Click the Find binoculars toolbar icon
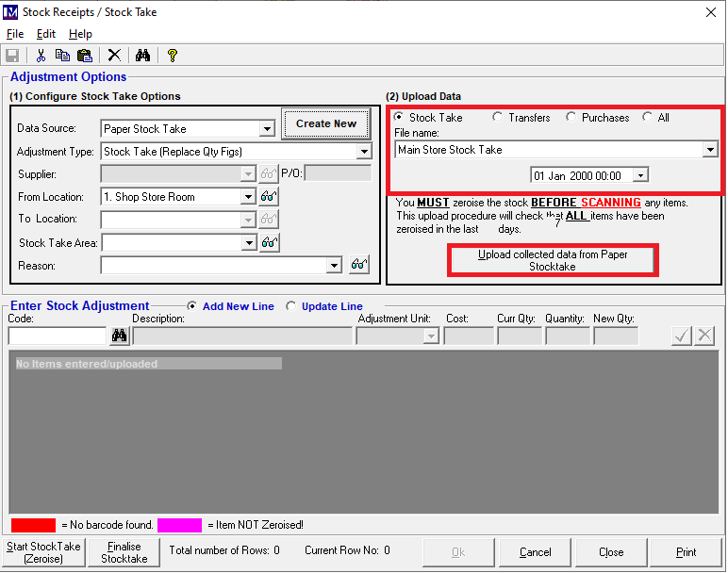Viewport: 728px width, 573px height. (142, 56)
